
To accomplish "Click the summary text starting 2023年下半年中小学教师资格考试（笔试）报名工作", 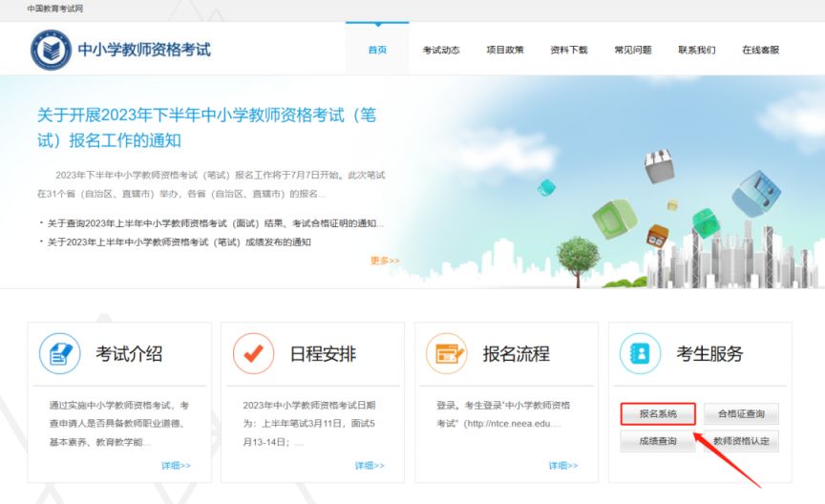I will tap(211, 184).
